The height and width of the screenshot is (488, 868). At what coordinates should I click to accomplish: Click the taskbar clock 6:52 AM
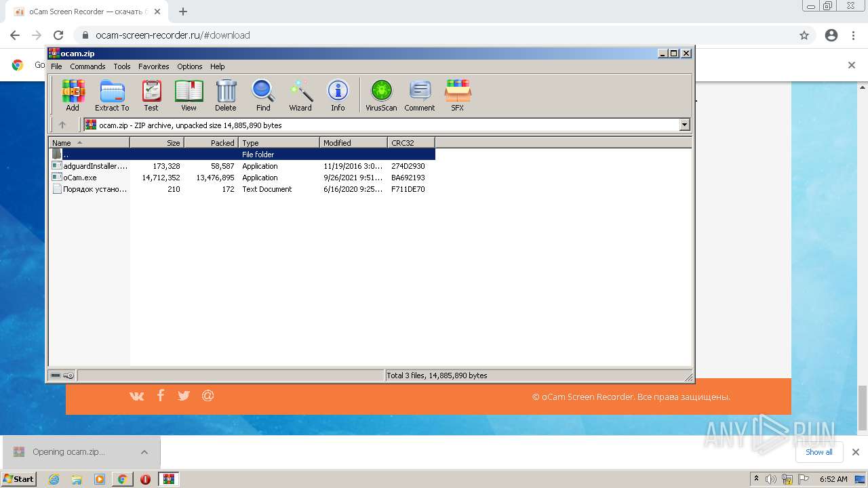833,479
